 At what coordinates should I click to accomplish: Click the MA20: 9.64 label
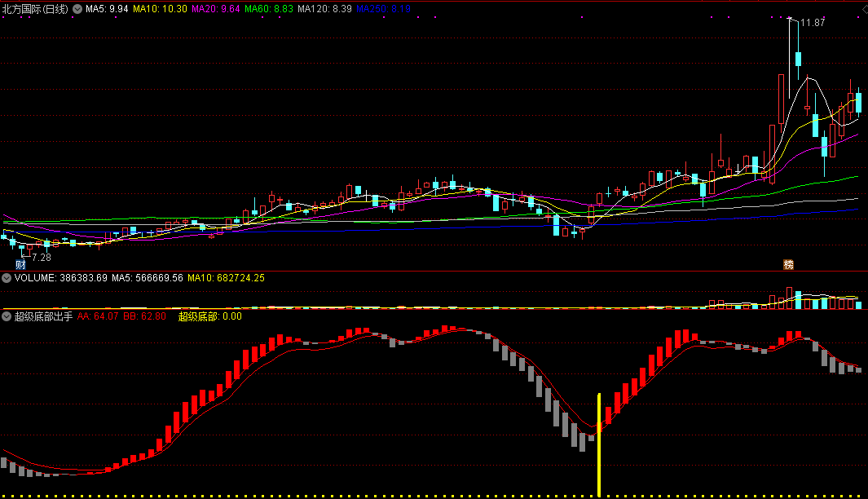pyautogui.click(x=216, y=9)
